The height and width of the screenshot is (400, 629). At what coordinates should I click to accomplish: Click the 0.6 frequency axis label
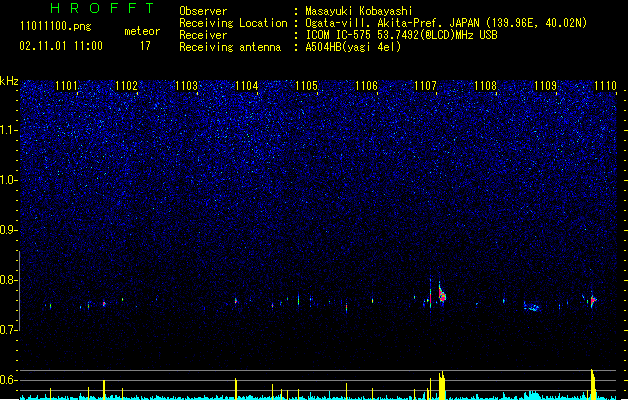[8, 380]
